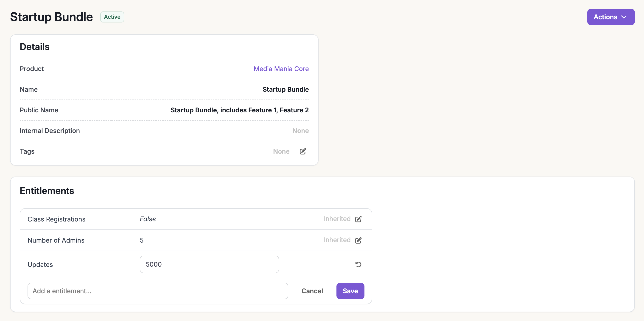Edit the Number of Admins entitlement

coord(358,240)
